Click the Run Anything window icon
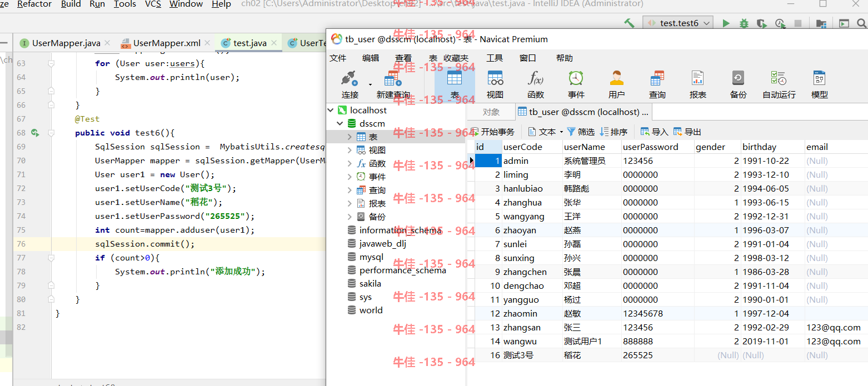 click(844, 23)
